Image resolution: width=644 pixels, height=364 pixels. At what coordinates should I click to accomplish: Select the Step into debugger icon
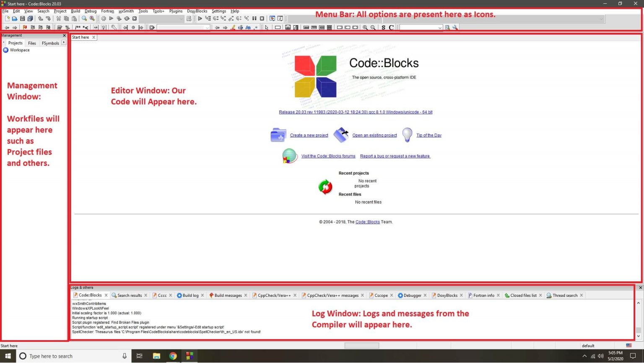(223, 18)
